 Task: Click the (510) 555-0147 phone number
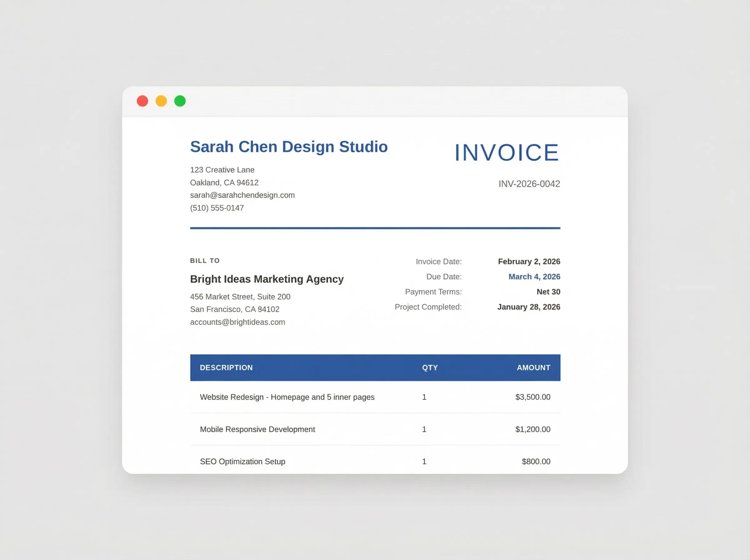217,208
